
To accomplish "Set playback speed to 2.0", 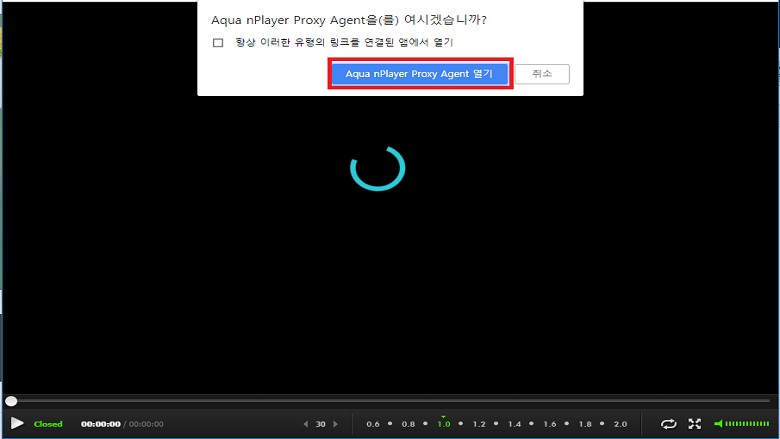I will [620, 424].
